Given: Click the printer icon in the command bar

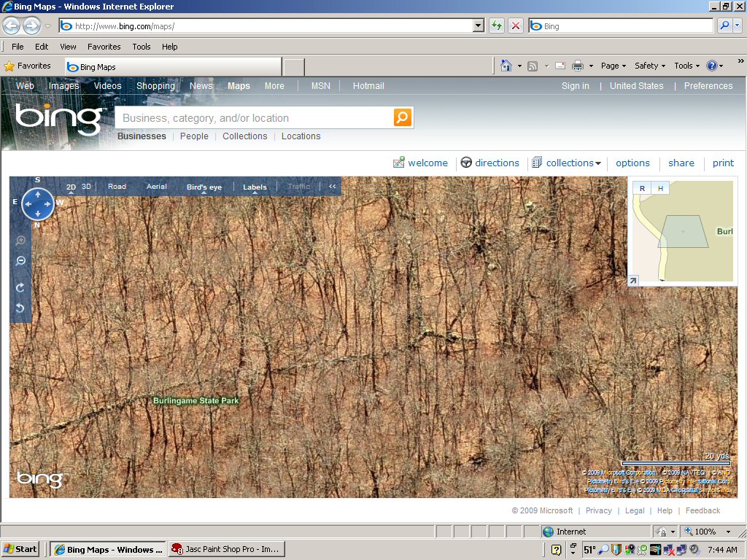Looking at the screenshot, I should (578, 66).
